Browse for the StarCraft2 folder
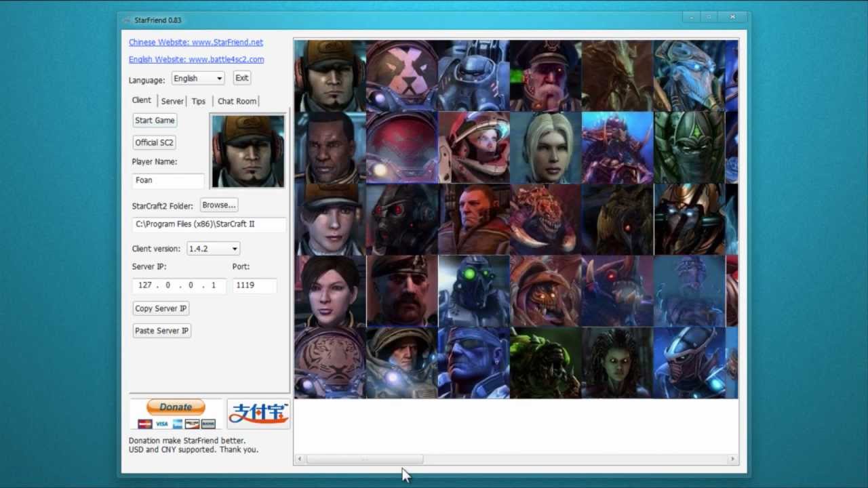This screenshot has height=488, width=868. (218, 205)
